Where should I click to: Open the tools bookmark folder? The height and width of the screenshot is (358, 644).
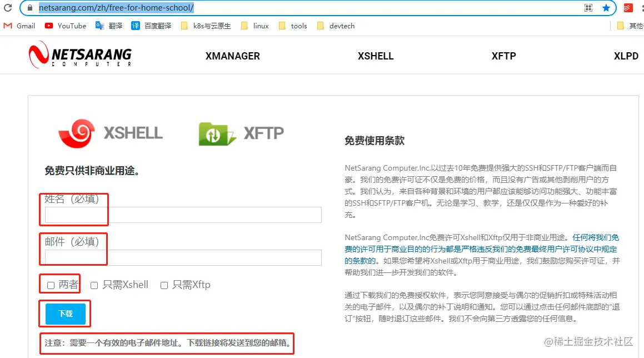point(293,26)
